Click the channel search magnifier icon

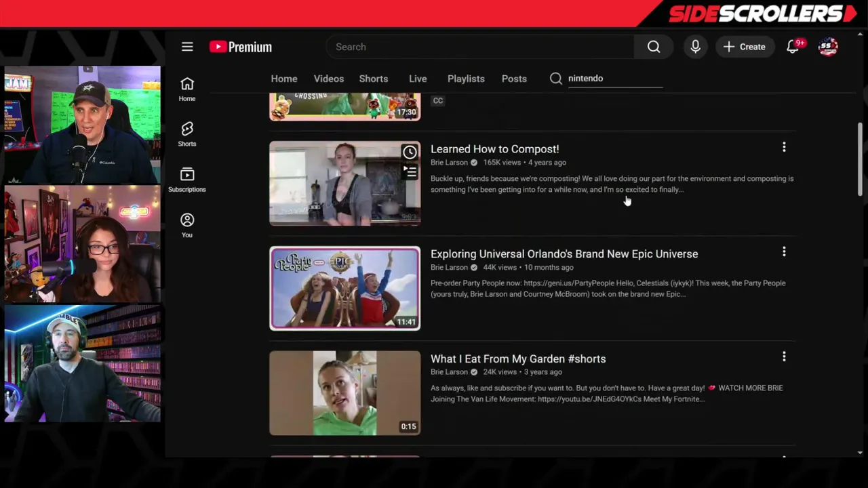[556, 79]
